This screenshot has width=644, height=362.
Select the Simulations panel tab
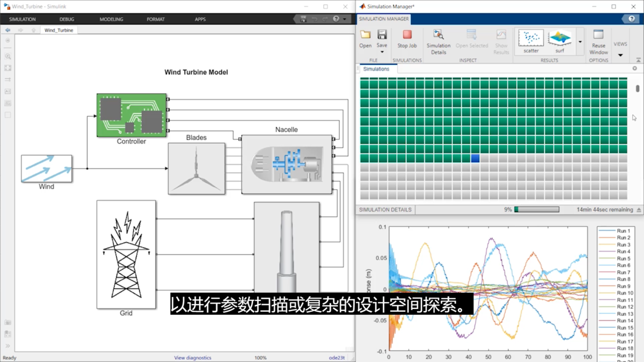pyautogui.click(x=376, y=69)
